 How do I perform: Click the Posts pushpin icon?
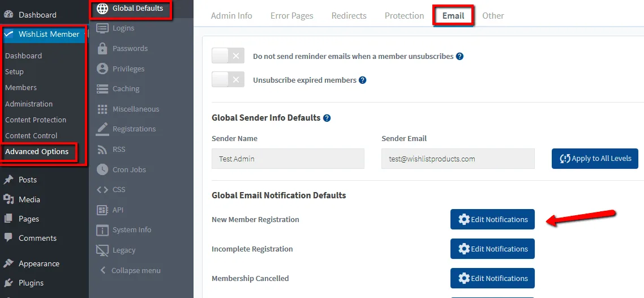click(x=8, y=180)
